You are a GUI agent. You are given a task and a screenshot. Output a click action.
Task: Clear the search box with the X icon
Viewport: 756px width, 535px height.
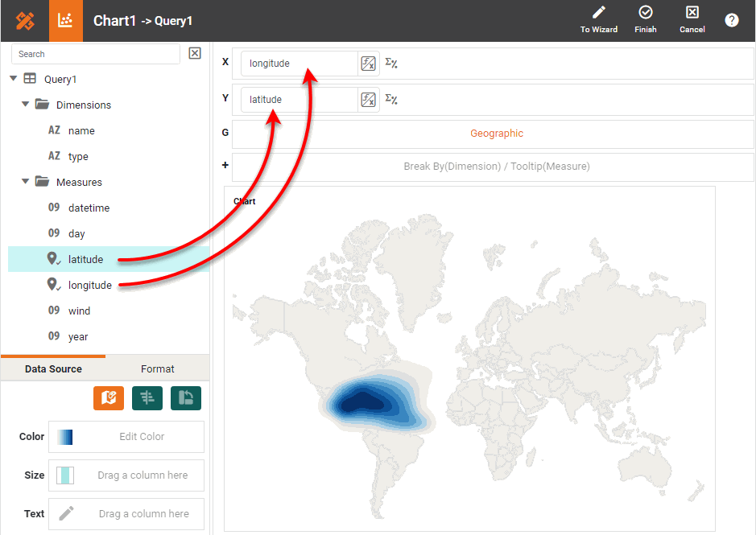[x=194, y=54]
